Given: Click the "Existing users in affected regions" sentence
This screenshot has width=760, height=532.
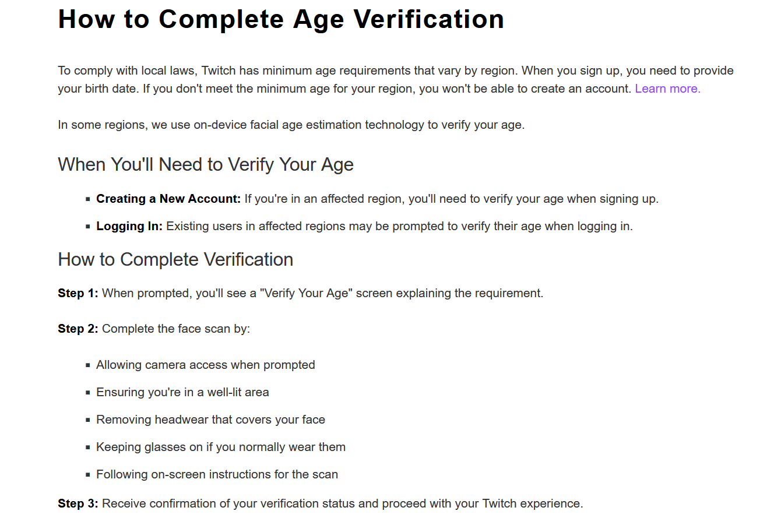Looking at the screenshot, I should (399, 226).
